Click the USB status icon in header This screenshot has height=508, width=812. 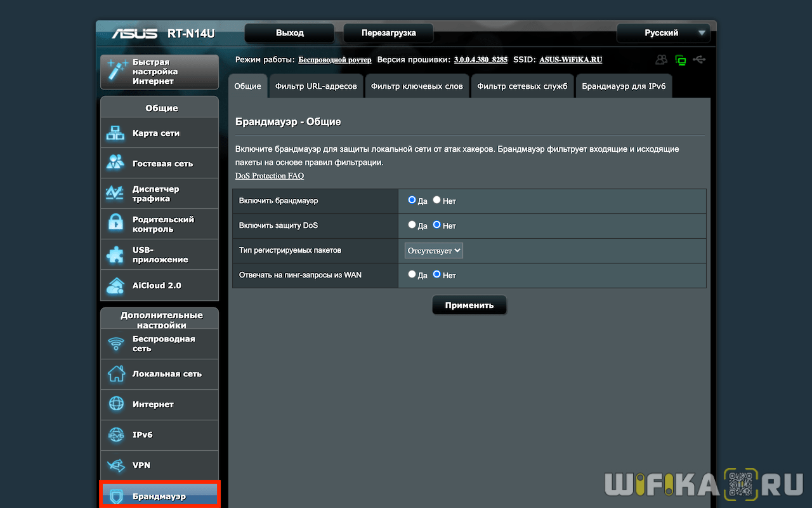pyautogui.click(x=699, y=60)
